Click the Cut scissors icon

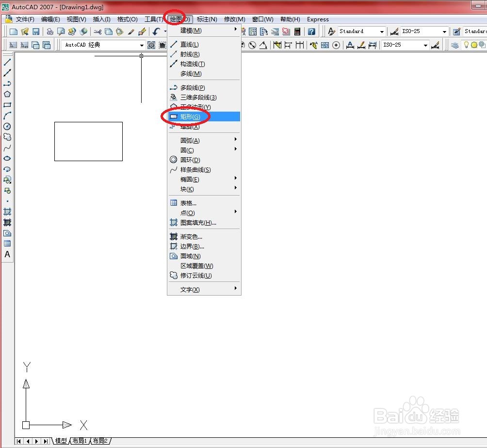click(x=97, y=32)
